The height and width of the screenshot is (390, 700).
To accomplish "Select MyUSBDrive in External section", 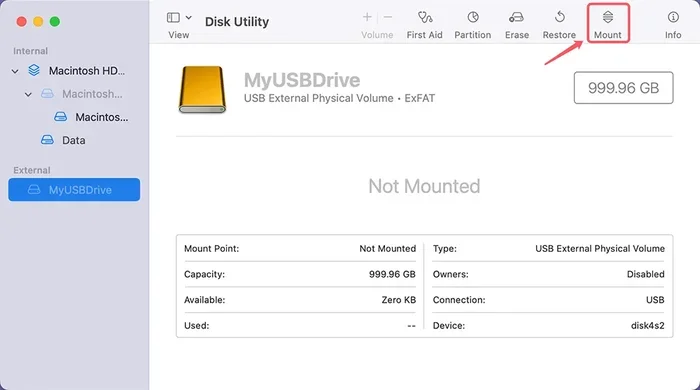I will coord(74,190).
